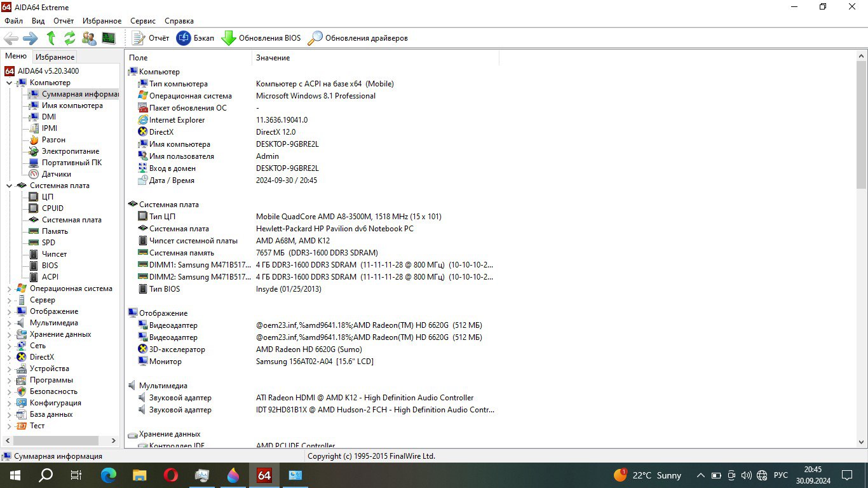Image resolution: width=868 pixels, height=488 pixels.
Task: Open the Справка menu
Action: point(179,21)
